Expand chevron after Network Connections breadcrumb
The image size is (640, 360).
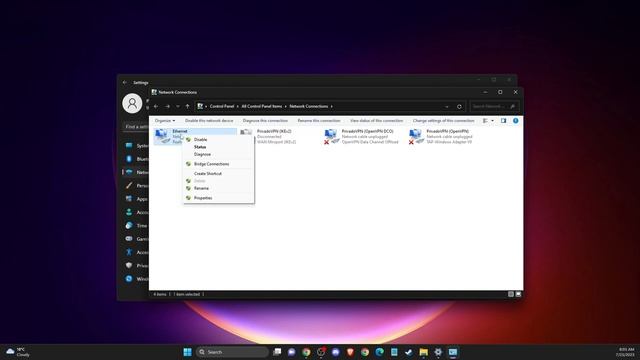332,107
